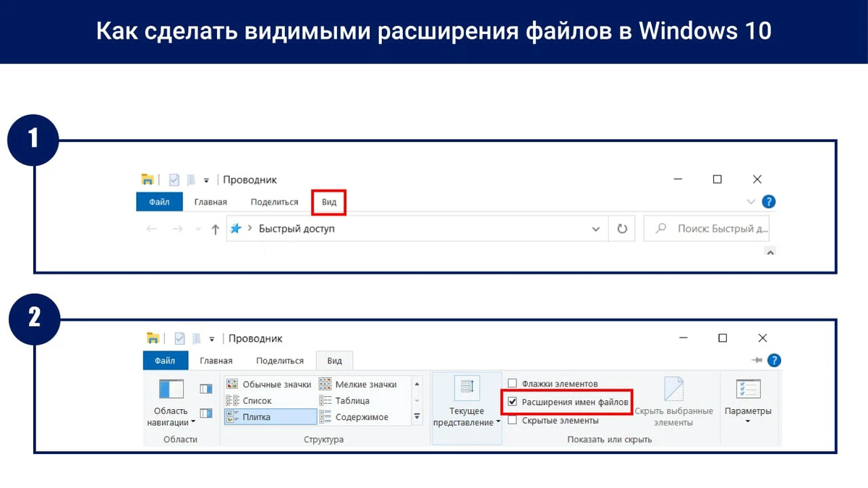Click layout gallery scroll-up arrow
The width and height of the screenshot is (868, 488).
pyautogui.click(x=417, y=384)
